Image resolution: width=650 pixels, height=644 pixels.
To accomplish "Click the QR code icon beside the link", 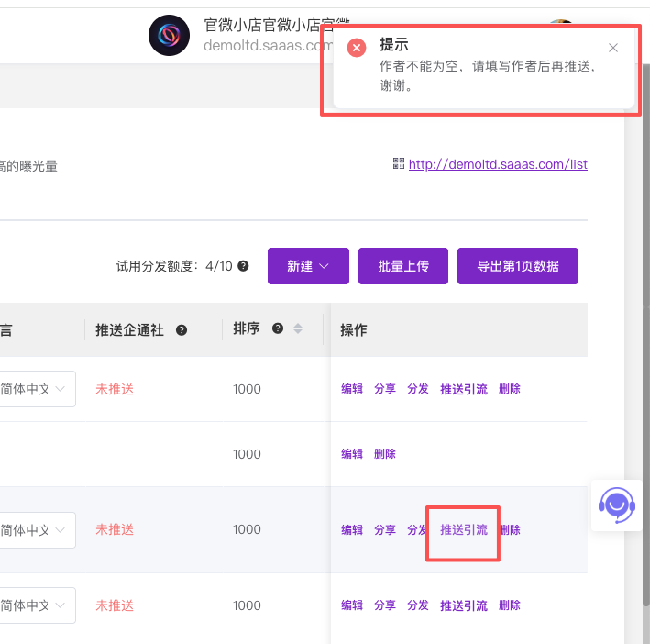I will point(399,163).
